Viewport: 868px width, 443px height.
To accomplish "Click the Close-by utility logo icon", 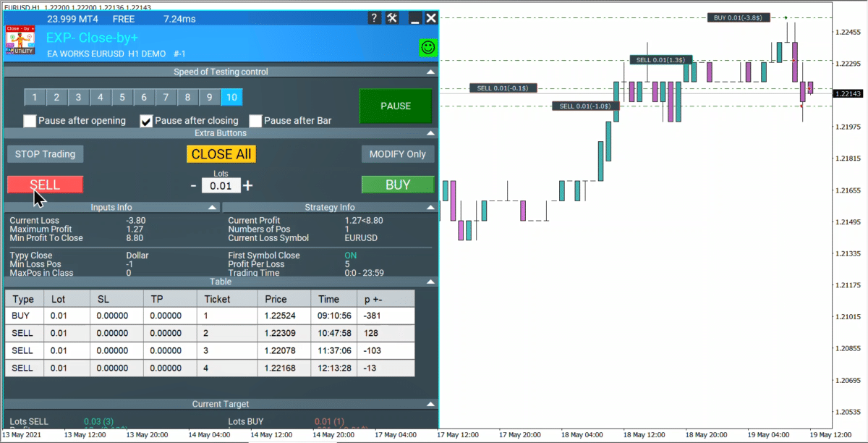I will 20,41.
